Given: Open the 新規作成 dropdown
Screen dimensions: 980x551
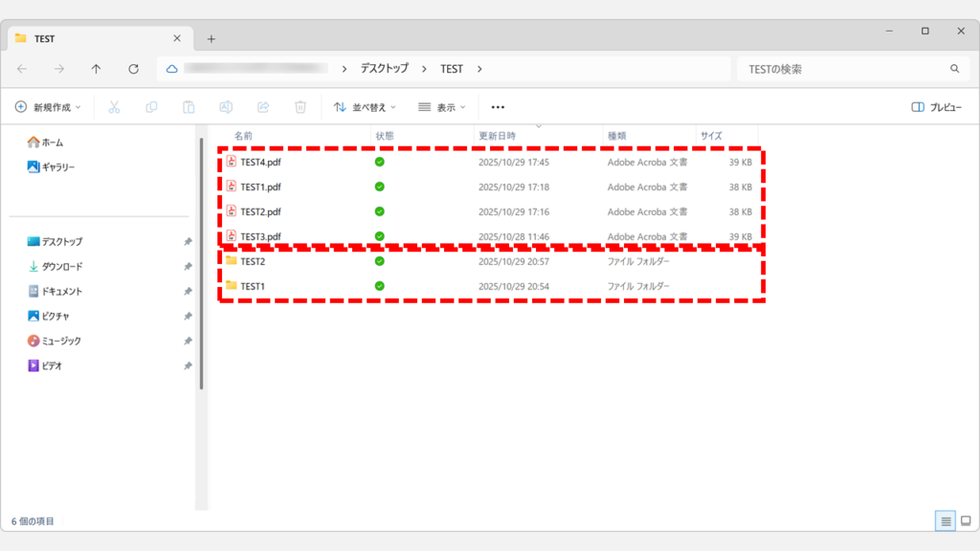Looking at the screenshot, I should point(48,107).
